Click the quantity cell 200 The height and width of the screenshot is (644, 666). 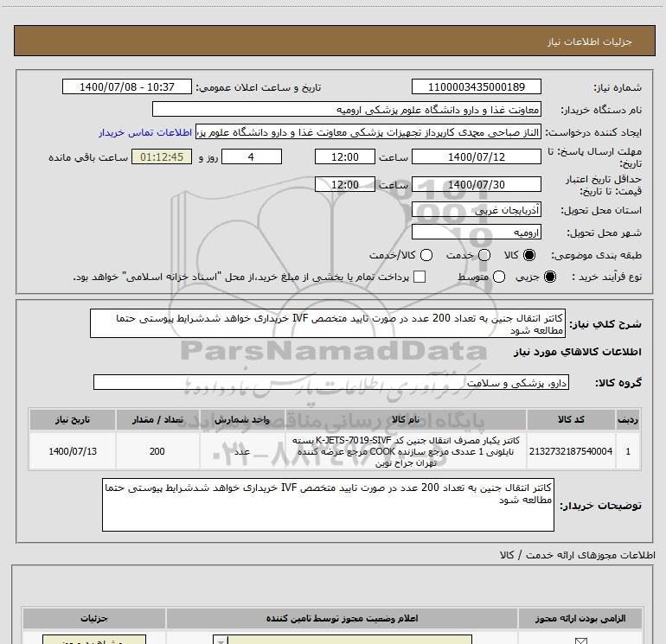[157, 451]
